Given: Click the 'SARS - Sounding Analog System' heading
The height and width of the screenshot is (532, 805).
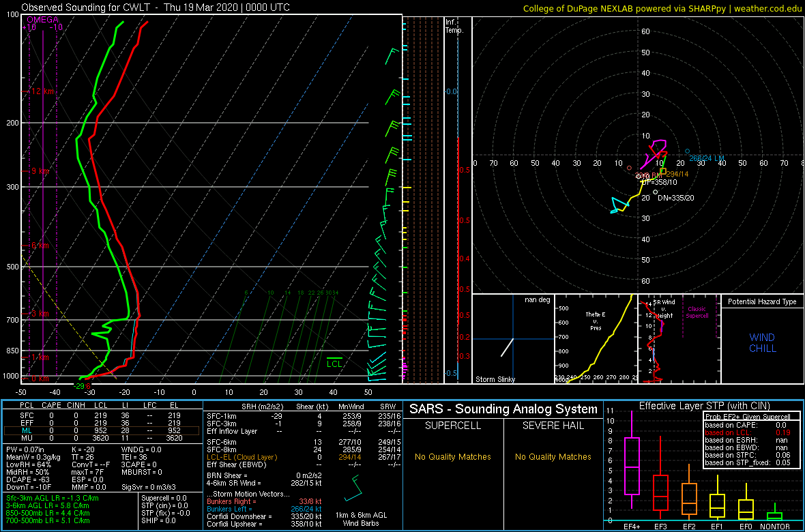Looking at the screenshot, I should 503,409.
